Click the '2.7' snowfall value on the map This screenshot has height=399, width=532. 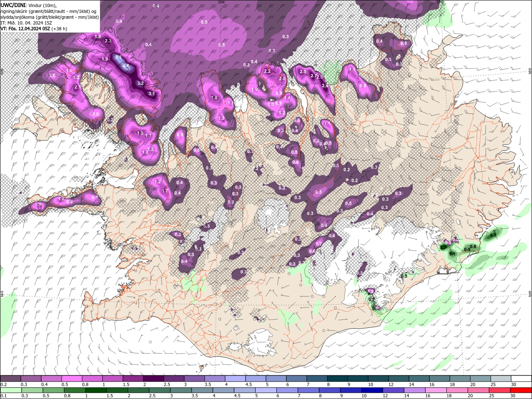pos(314,76)
